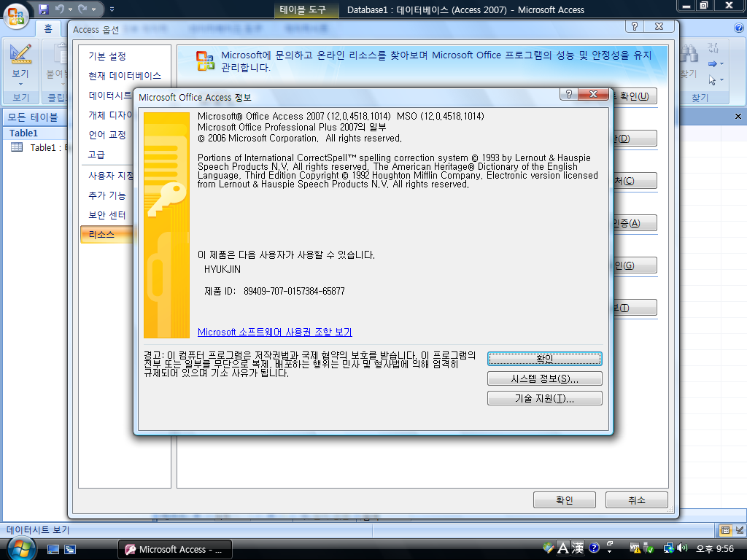The height and width of the screenshot is (560, 747).
Task: Click the 보기 (View) ruler-and-pencil icon
Action: tap(20, 54)
